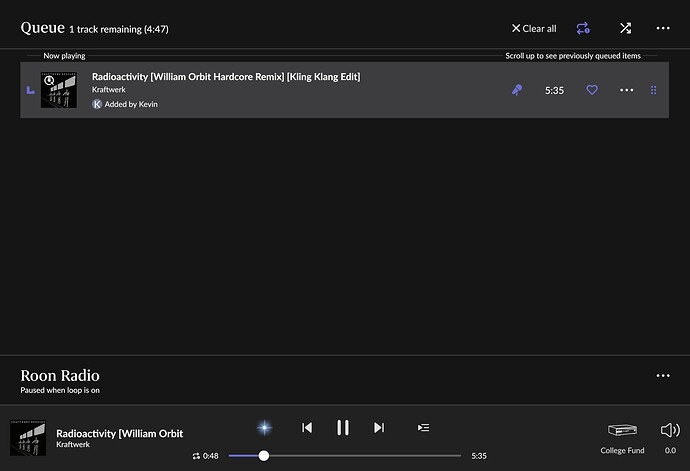Viewport: 690px width, 471px height.
Task: Clear all tracks from the queue
Action: [x=534, y=29]
